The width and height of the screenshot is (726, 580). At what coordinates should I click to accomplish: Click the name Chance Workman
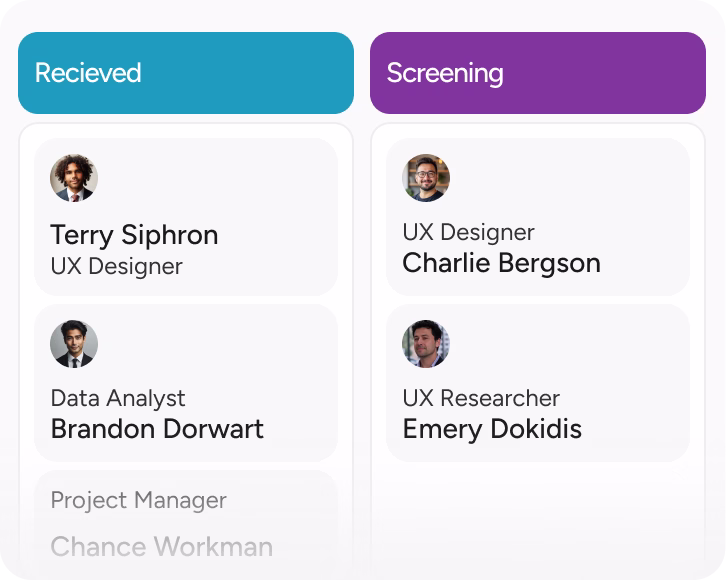point(162,546)
